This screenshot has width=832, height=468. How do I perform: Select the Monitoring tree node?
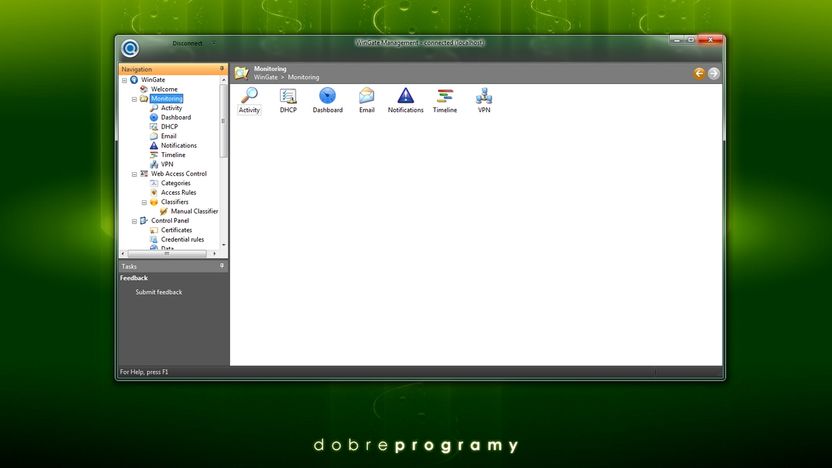coord(167,99)
